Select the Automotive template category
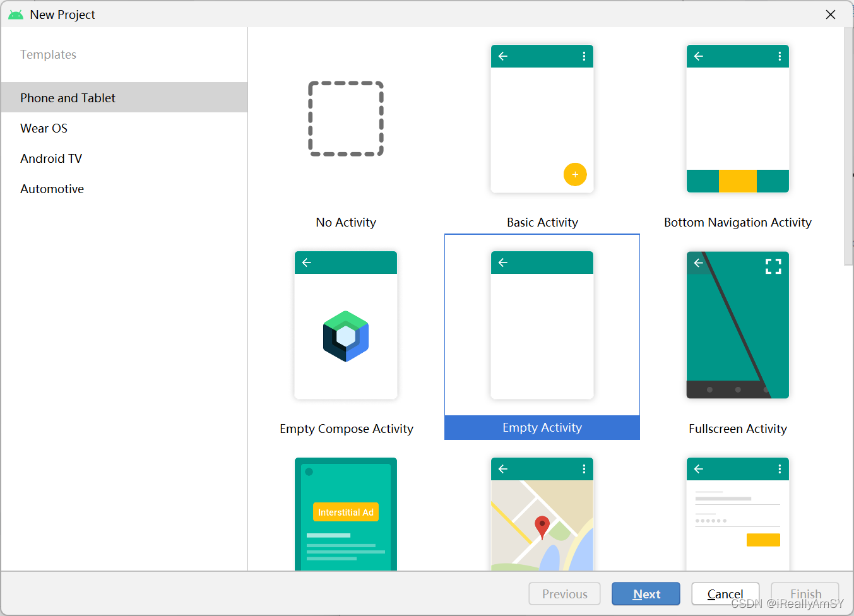Screen dimensions: 854x616 124,189
